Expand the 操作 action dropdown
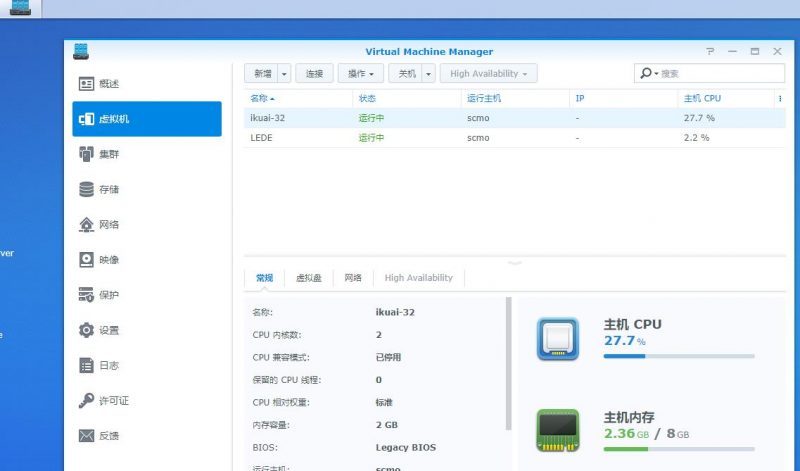 click(x=361, y=74)
